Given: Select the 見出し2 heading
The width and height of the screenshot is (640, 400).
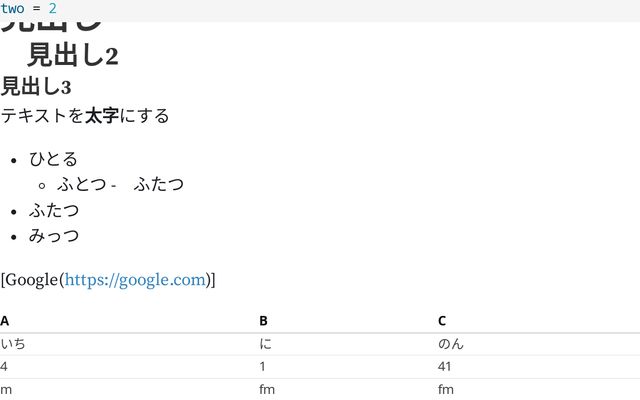Looking at the screenshot, I should click(73, 56).
